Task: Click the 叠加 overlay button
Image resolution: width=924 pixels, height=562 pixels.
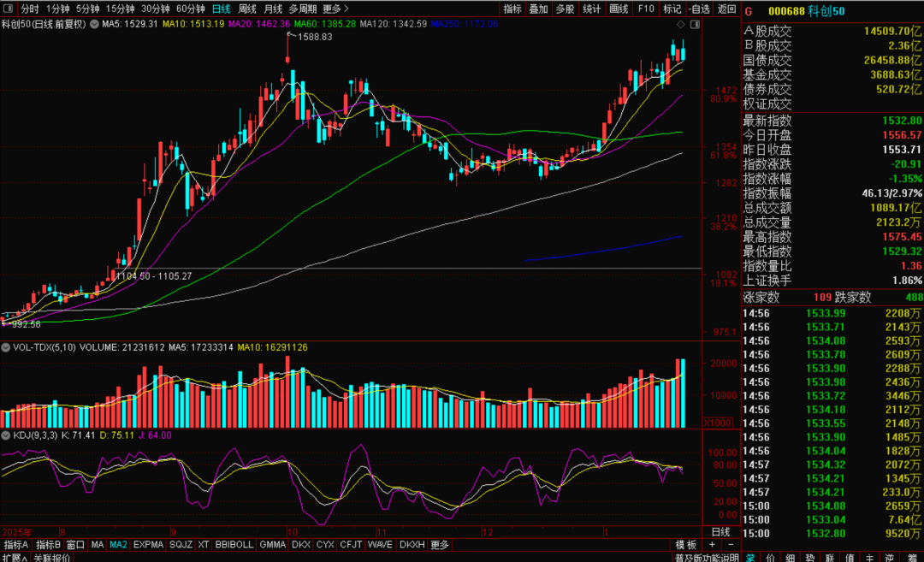Action: 539,9
